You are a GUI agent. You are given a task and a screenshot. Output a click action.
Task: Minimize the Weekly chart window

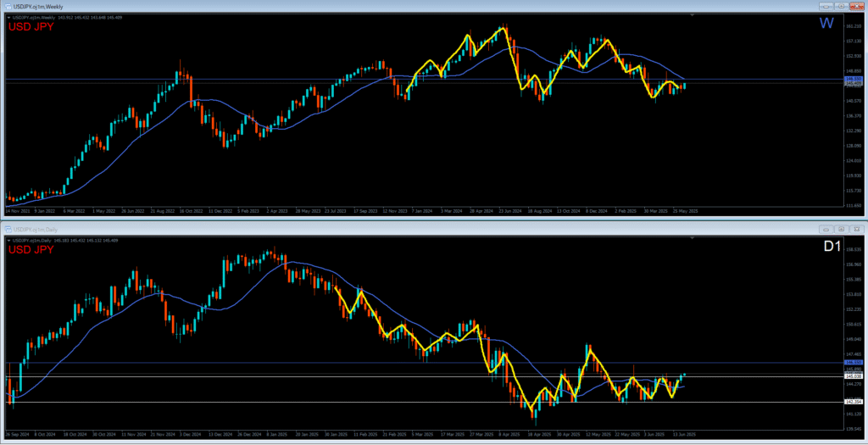click(826, 7)
